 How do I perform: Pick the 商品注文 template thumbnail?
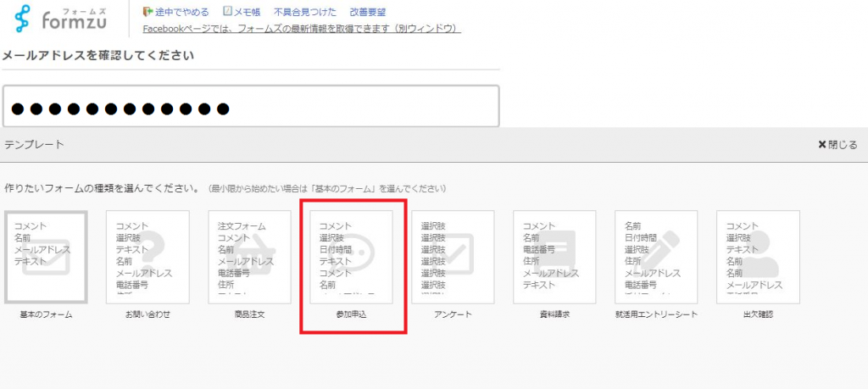coord(249,257)
